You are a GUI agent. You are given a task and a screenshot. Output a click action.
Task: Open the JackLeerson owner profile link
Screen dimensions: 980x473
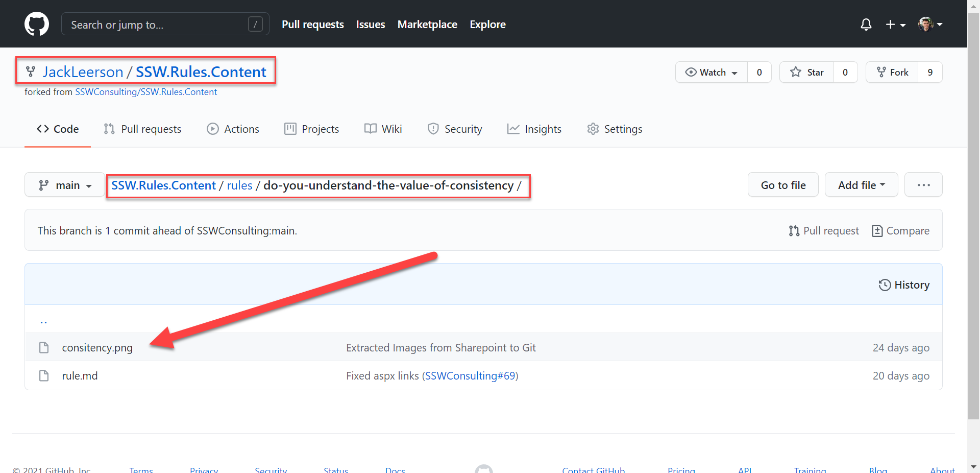point(83,72)
